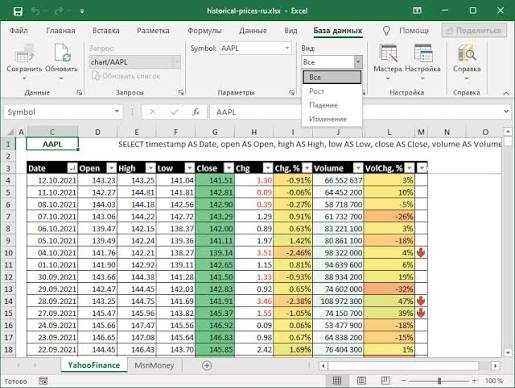Screen dimensions: 515x388
Task: Open Запросы group dialog launcher
Action: tap(181, 92)
